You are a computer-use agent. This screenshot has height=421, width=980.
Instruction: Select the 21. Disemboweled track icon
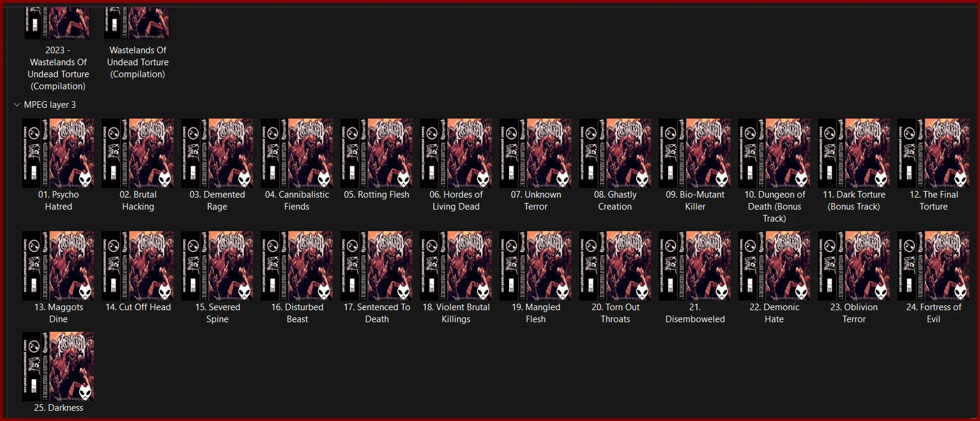tap(695, 266)
